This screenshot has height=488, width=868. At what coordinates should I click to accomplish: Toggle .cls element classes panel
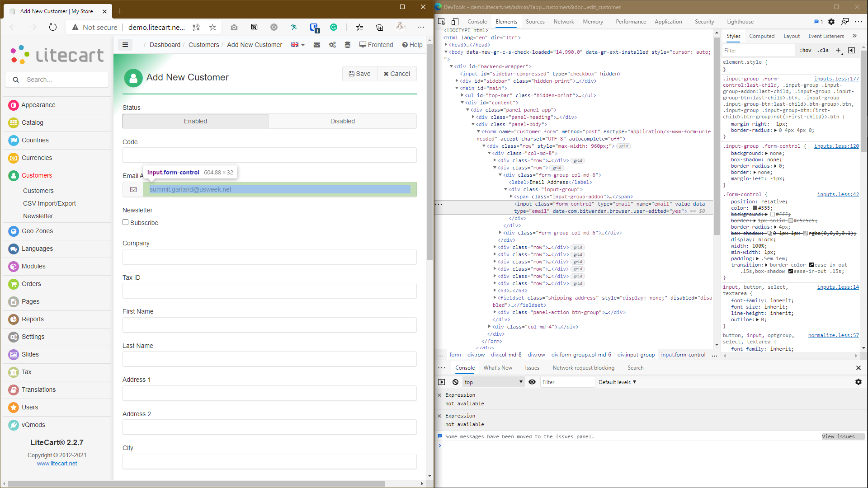823,50
